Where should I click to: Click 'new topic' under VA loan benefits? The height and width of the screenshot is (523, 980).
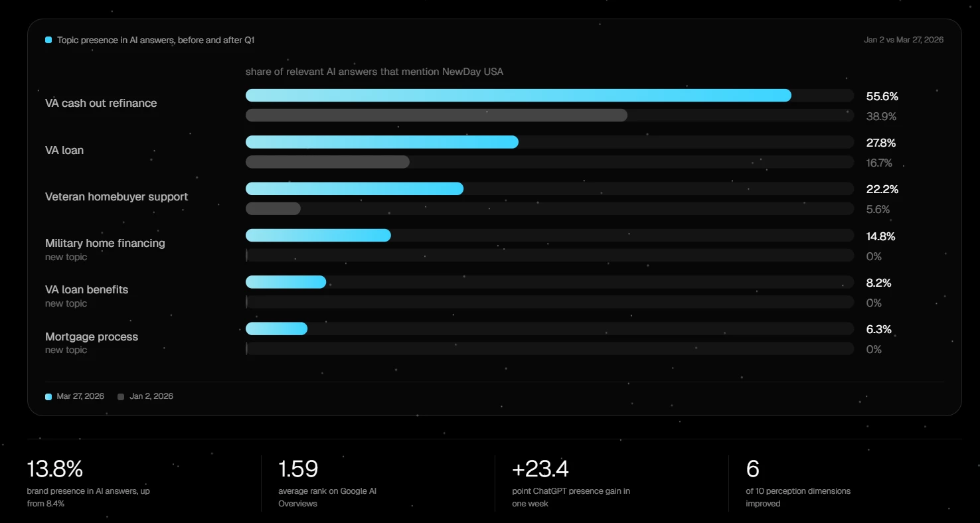tap(66, 303)
